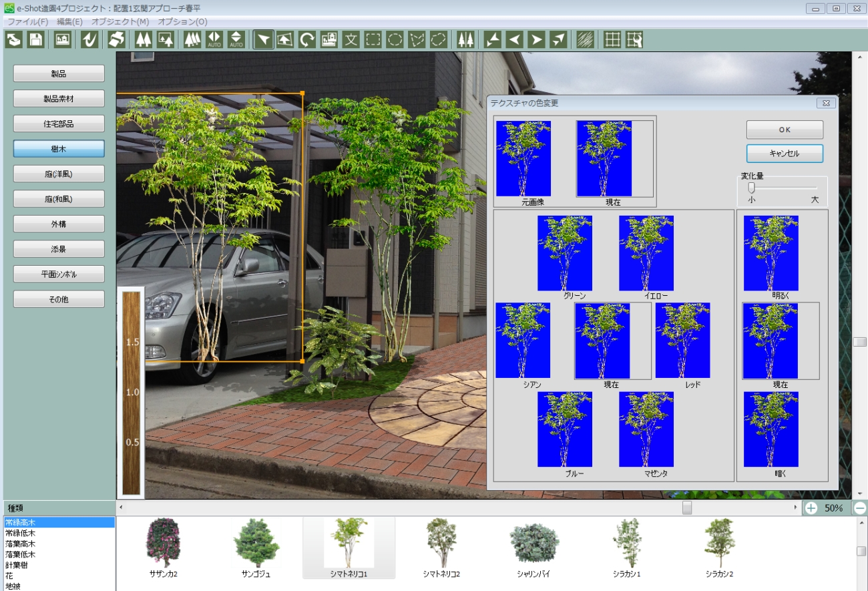Open the 編集(E) menu

point(69,22)
